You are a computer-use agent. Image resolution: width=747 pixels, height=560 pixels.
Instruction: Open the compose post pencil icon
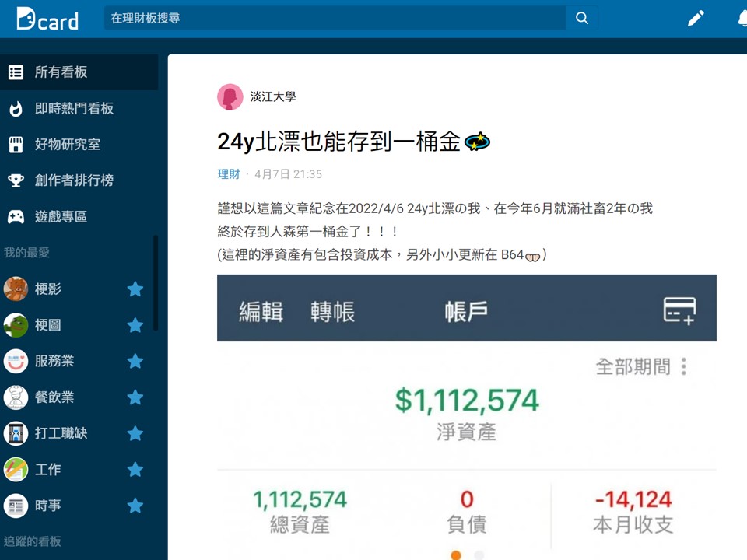(x=695, y=17)
